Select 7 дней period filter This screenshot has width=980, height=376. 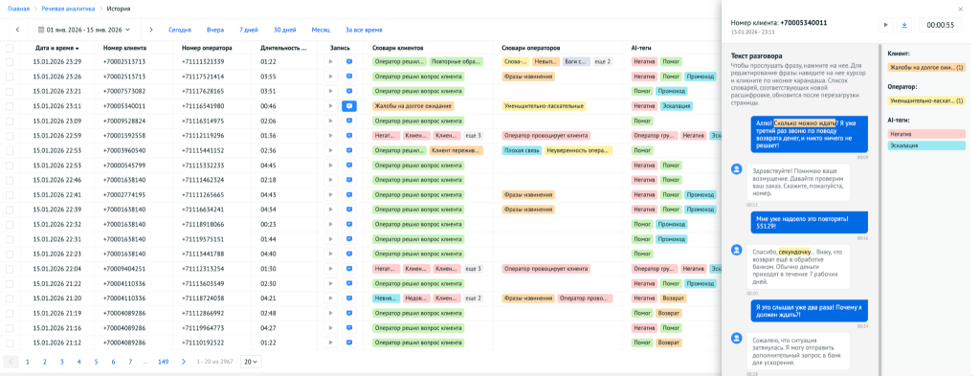click(x=248, y=30)
